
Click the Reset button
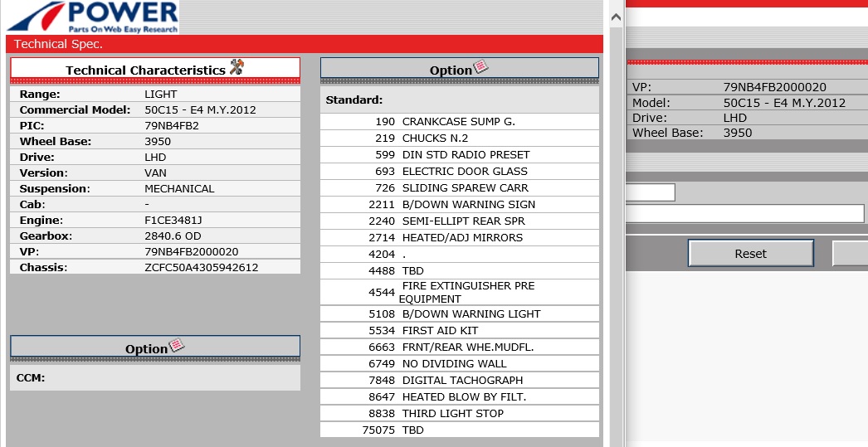[x=751, y=254]
